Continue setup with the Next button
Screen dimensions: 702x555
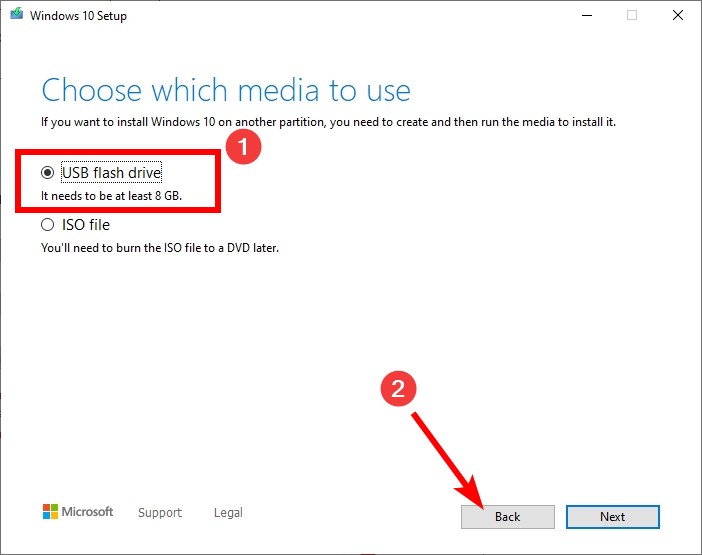612,517
